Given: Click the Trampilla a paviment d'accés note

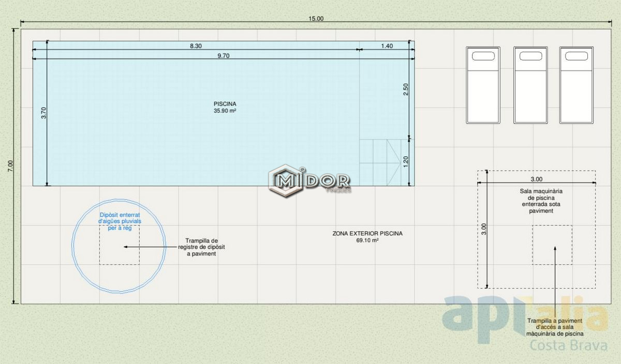Looking at the screenshot, I should point(555,327).
